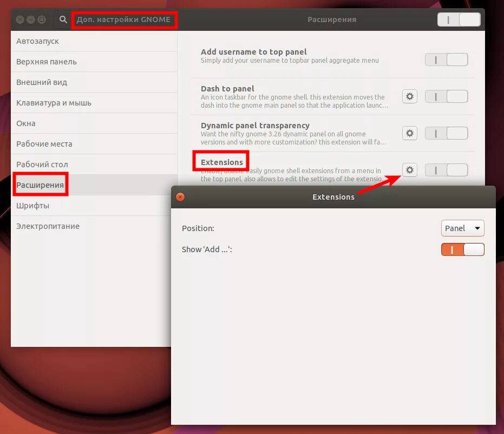Select Рабочий стол in sidebar
504x434 pixels.
(94, 165)
